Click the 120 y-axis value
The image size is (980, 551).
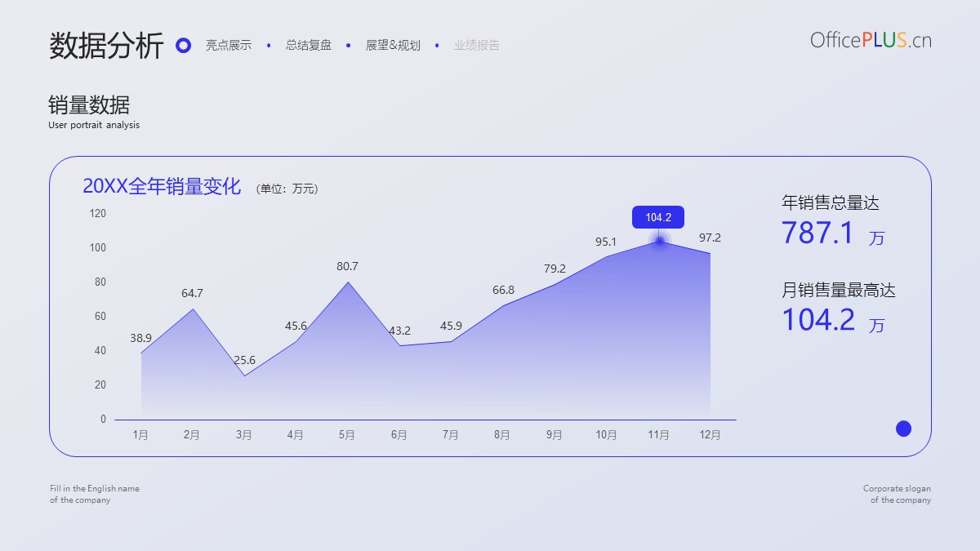(x=98, y=214)
